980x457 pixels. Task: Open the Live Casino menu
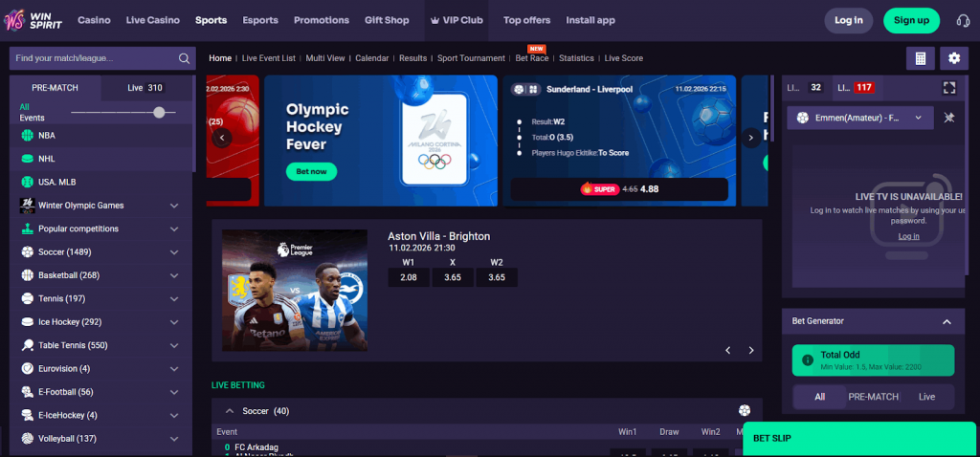click(153, 20)
